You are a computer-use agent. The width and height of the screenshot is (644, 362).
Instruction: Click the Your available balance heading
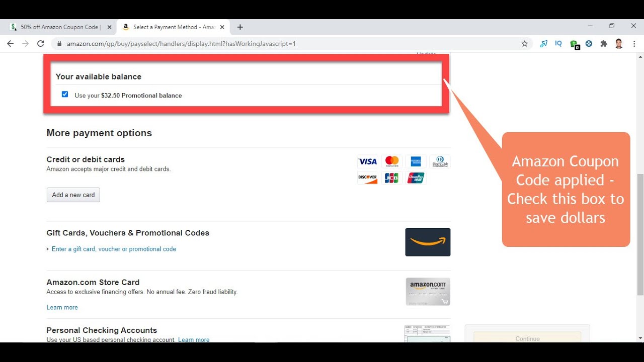click(x=99, y=76)
